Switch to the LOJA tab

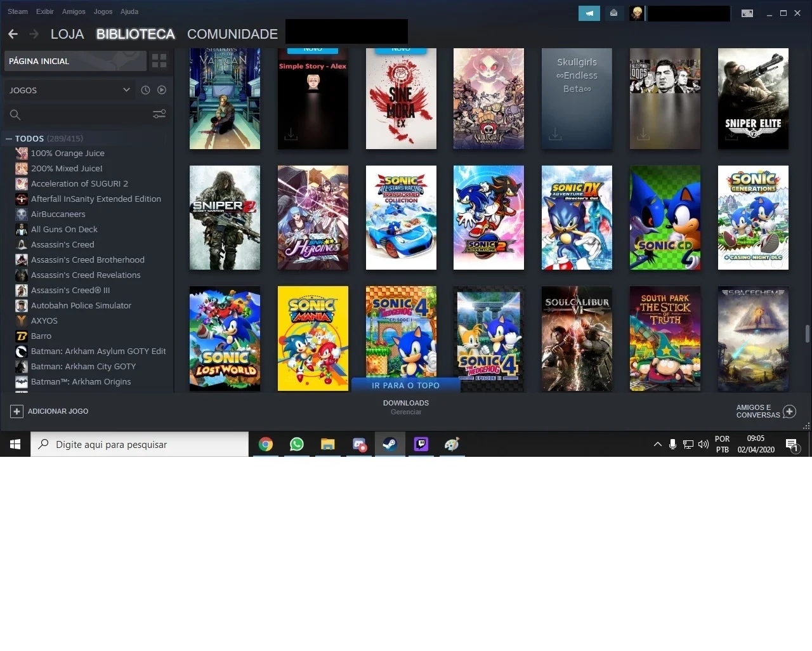[67, 34]
